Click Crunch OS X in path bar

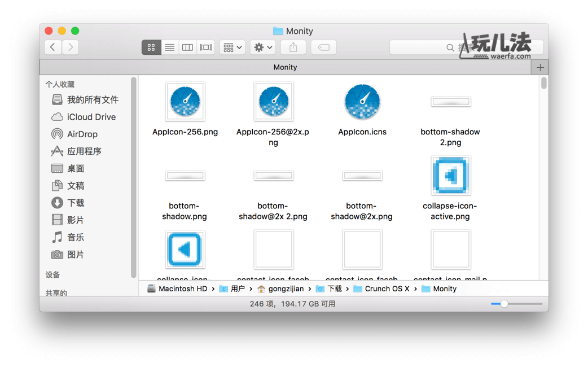(x=387, y=289)
